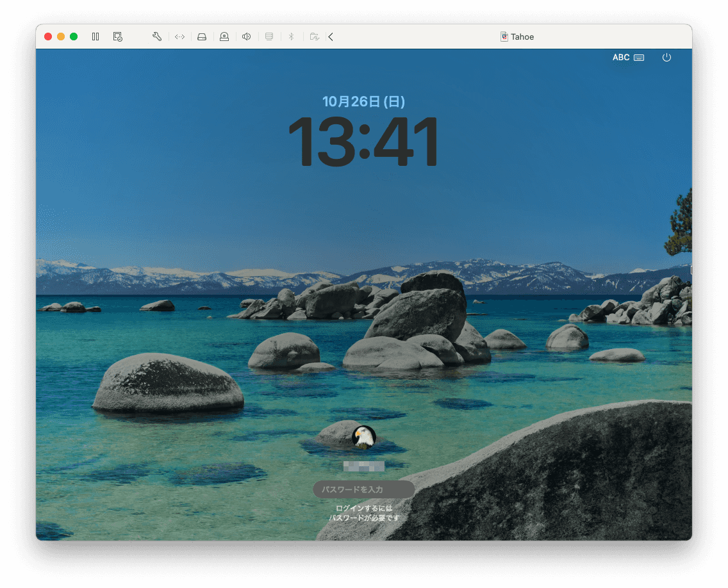Open the snapshots manager icon
Image resolution: width=728 pixels, height=588 pixels.
117,37
